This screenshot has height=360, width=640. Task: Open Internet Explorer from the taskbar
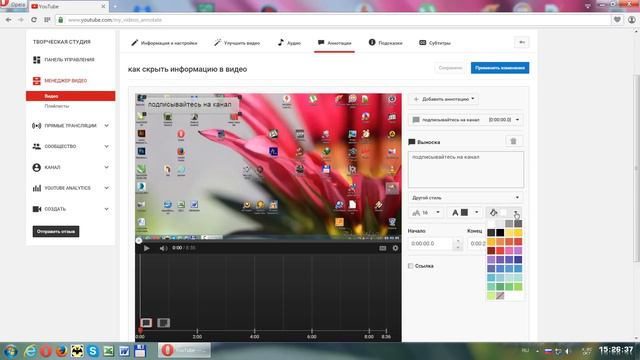click(30, 351)
